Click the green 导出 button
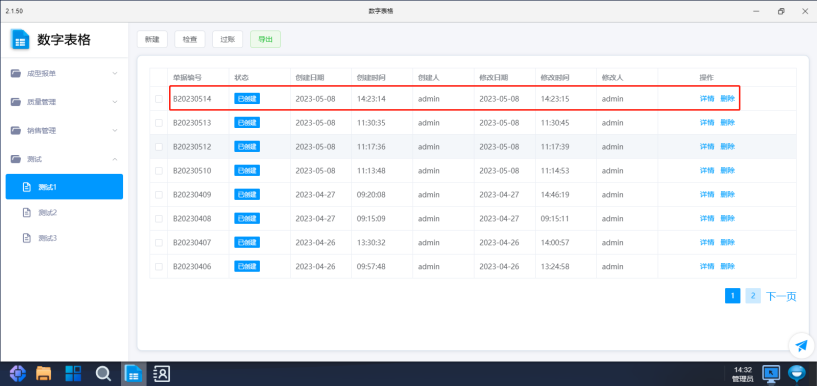The height and width of the screenshot is (386, 817). coord(265,39)
